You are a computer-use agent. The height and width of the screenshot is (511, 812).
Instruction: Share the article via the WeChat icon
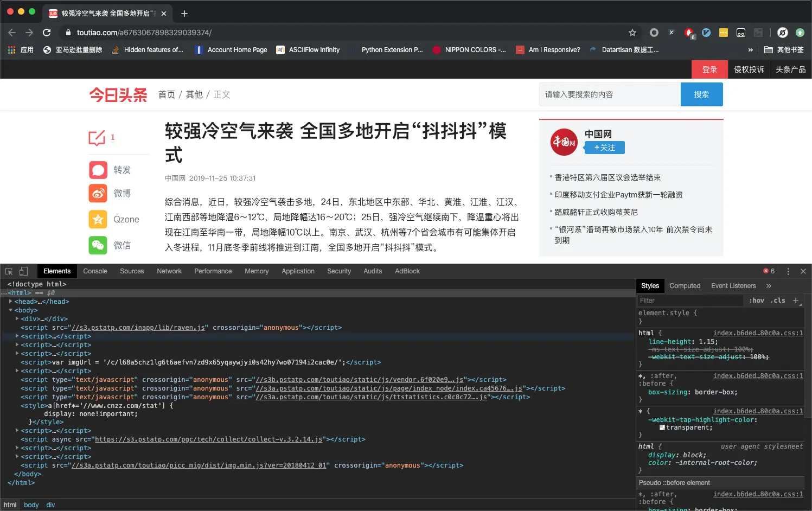pos(98,245)
